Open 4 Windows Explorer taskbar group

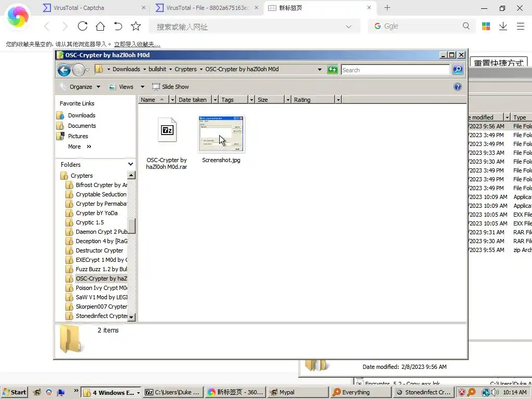(x=112, y=393)
